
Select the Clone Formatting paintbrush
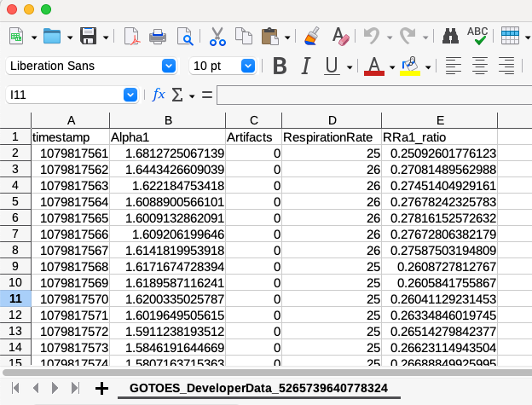pyautogui.click(x=312, y=36)
